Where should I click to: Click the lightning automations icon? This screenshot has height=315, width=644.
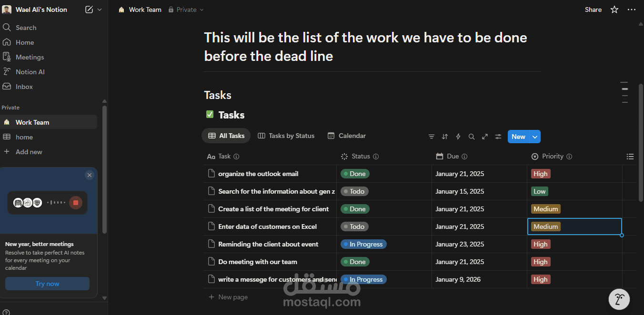[x=458, y=137]
